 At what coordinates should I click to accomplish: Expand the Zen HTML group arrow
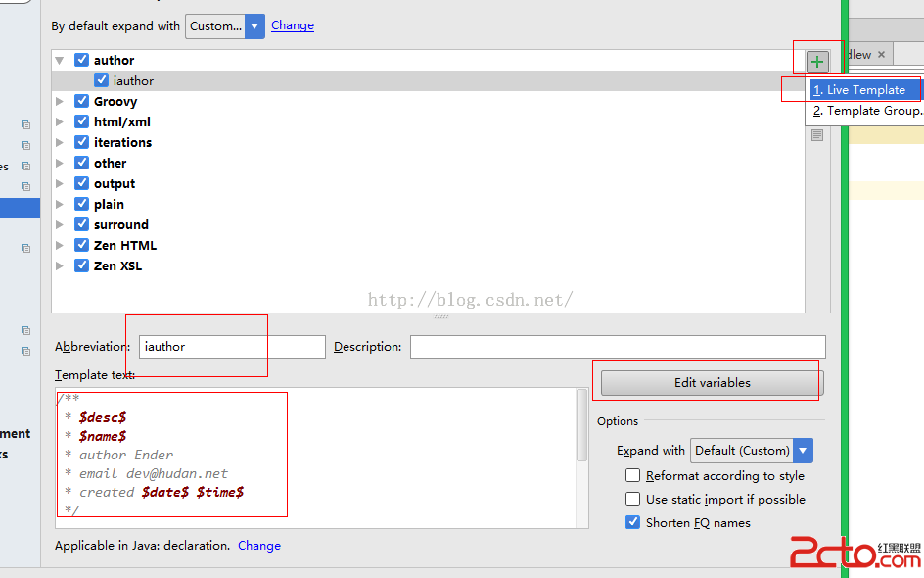[x=60, y=245]
